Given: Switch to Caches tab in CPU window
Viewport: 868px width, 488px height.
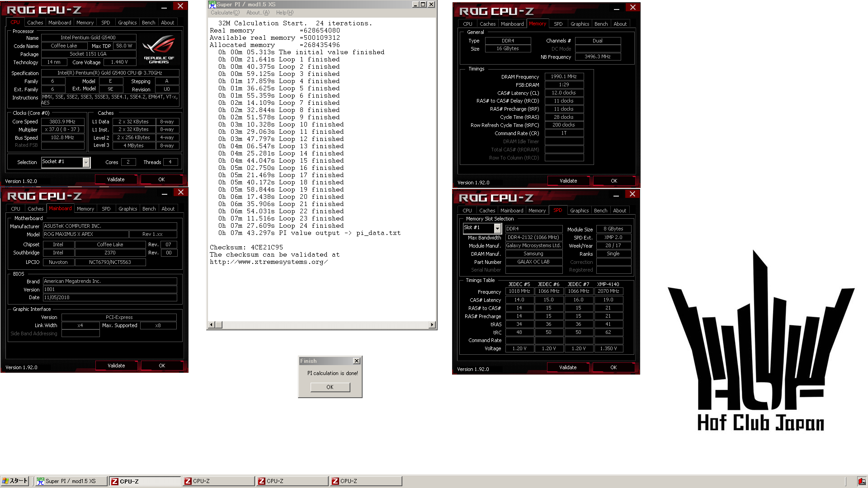Looking at the screenshot, I should click(x=35, y=23).
